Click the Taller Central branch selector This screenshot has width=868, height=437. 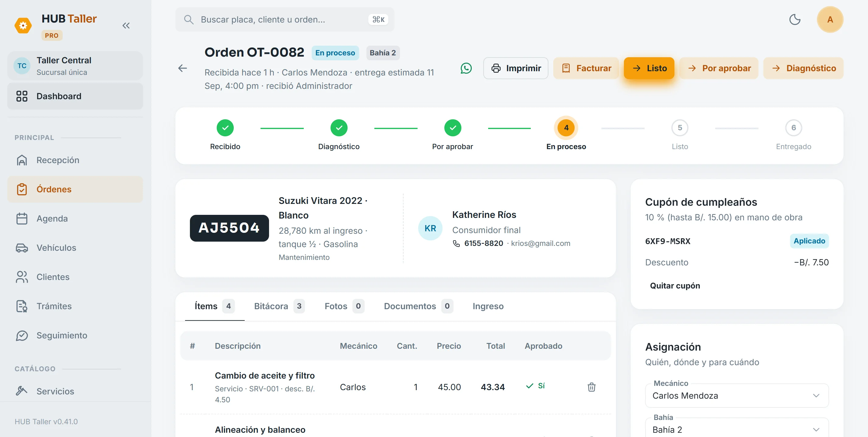(x=75, y=66)
